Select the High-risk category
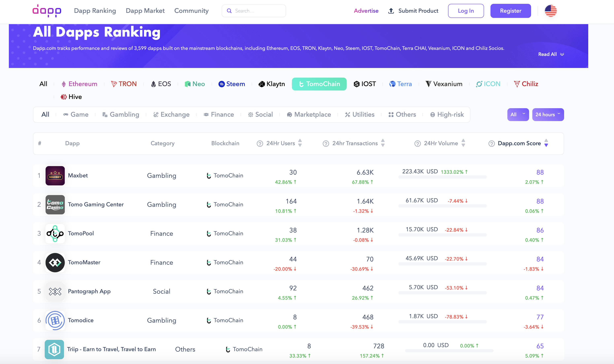 tap(447, 115)
